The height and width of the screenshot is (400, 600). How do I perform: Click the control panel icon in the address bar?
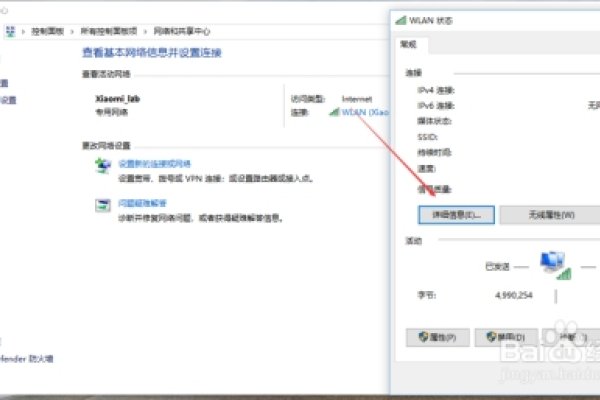click(10, 31)
